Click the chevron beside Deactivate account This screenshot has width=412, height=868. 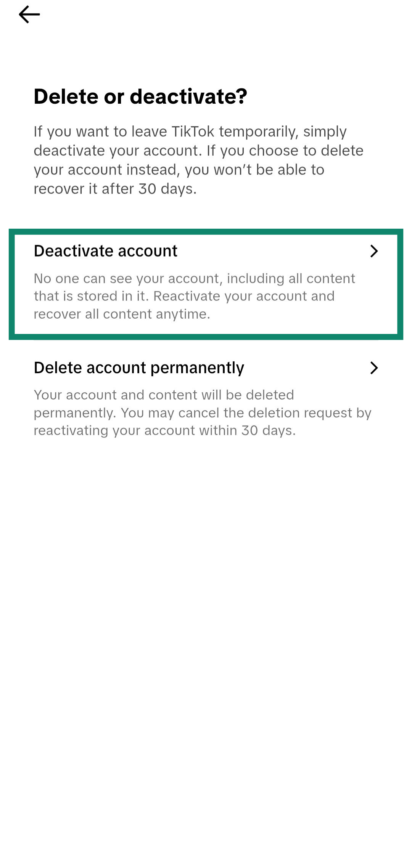click(375, 251)
